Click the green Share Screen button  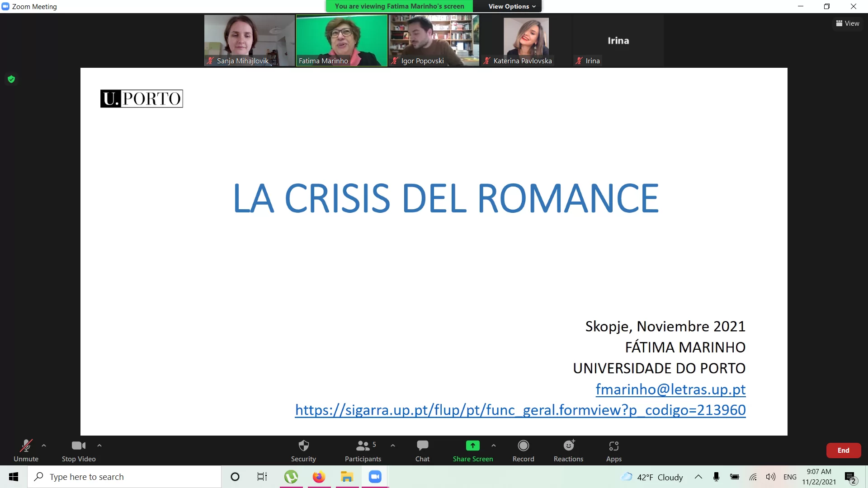click(473, 450)
